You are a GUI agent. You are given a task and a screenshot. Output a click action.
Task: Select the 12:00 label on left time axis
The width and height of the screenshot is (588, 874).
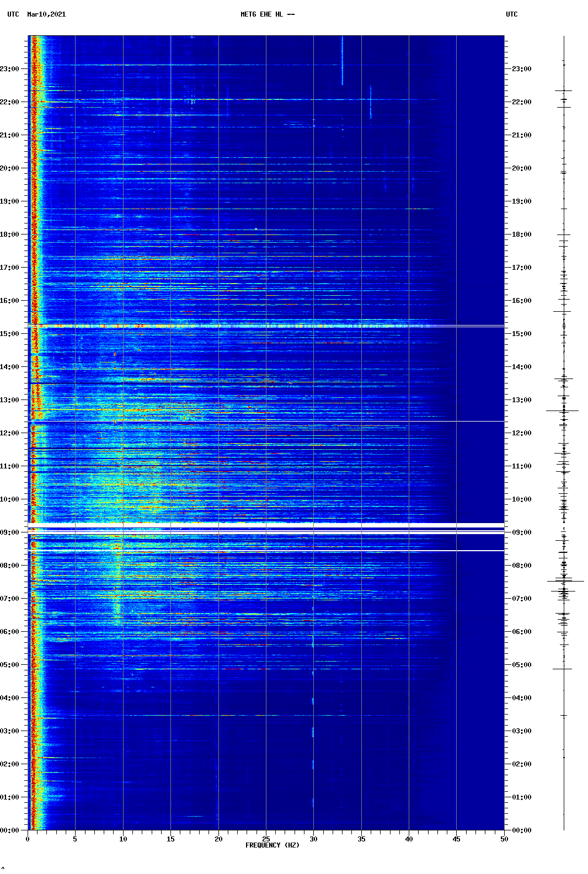[9, 433]
